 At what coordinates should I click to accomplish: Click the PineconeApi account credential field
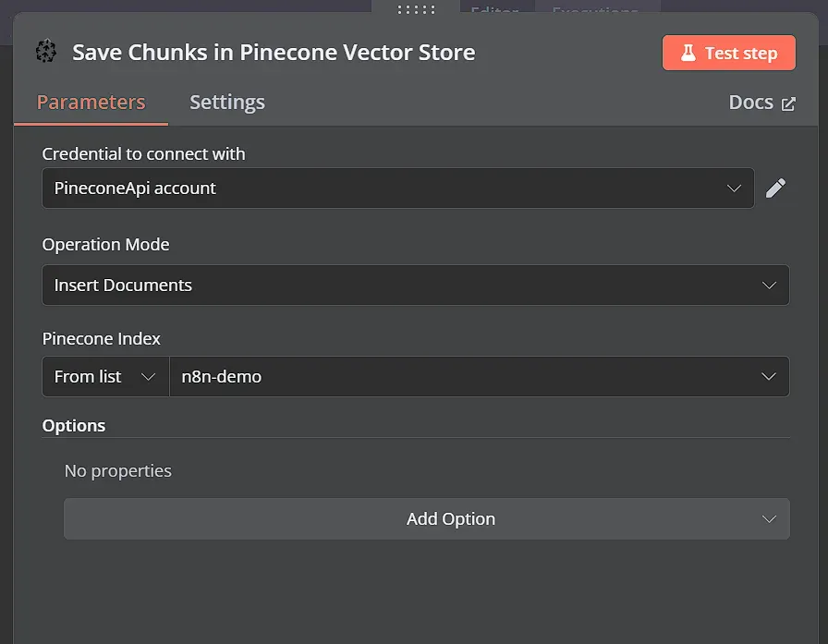(x=397, y=188)
